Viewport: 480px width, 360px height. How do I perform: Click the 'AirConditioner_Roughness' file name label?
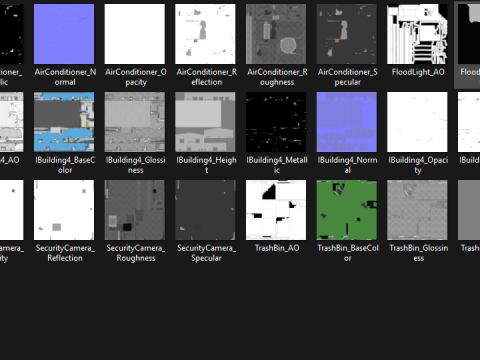[x=277, y=77]
